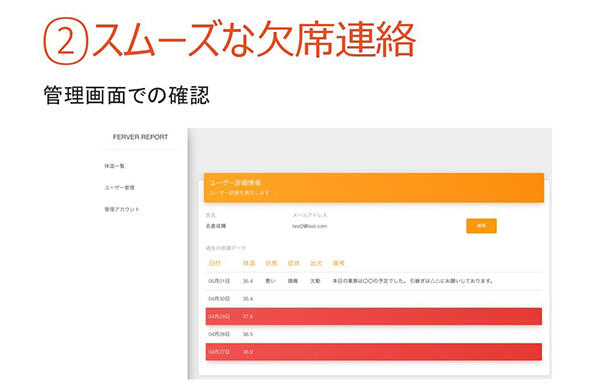600x389 pixels.
Task: Select the 38.9 temperature in the red row
Action: tap(248, 352)
